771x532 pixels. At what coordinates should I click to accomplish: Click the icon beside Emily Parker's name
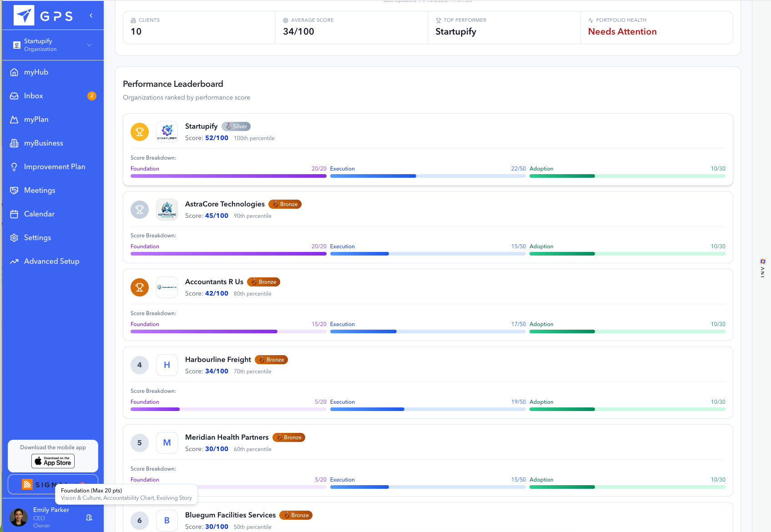point(89,517)
